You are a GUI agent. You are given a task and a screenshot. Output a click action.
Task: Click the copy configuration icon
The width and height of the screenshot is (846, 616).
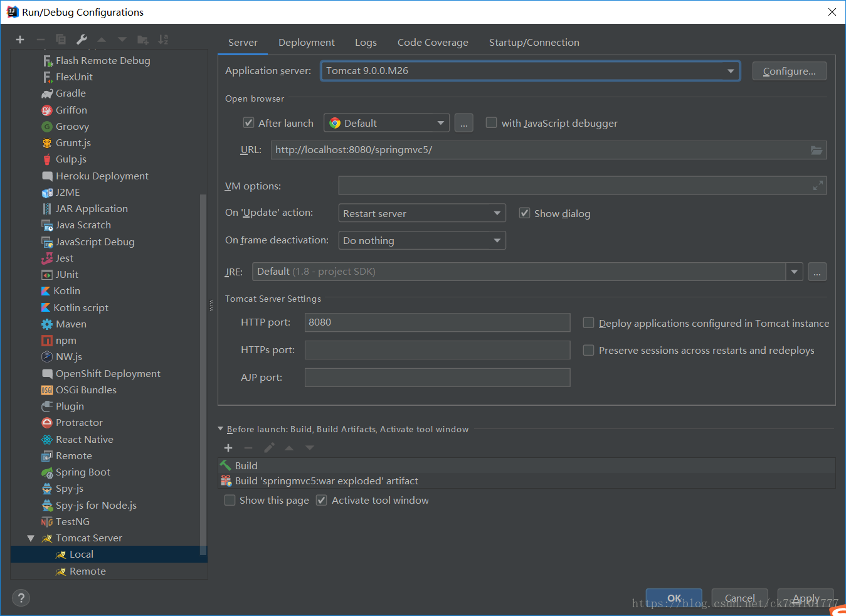(61, 40)
